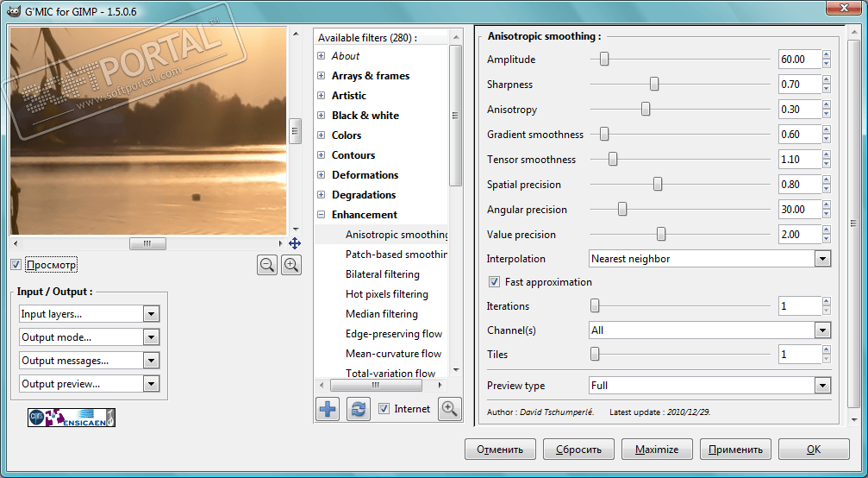Image resolution: width=868 pixels, height=478 pixels.
Task: Expand the Contours category
Action: point(321,155)
